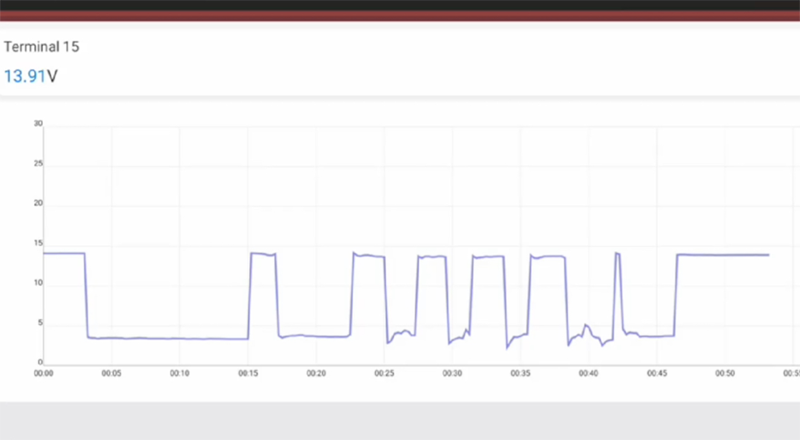
Task: Select the 00:20 time axis marker
Action: [x=316, y=373]
